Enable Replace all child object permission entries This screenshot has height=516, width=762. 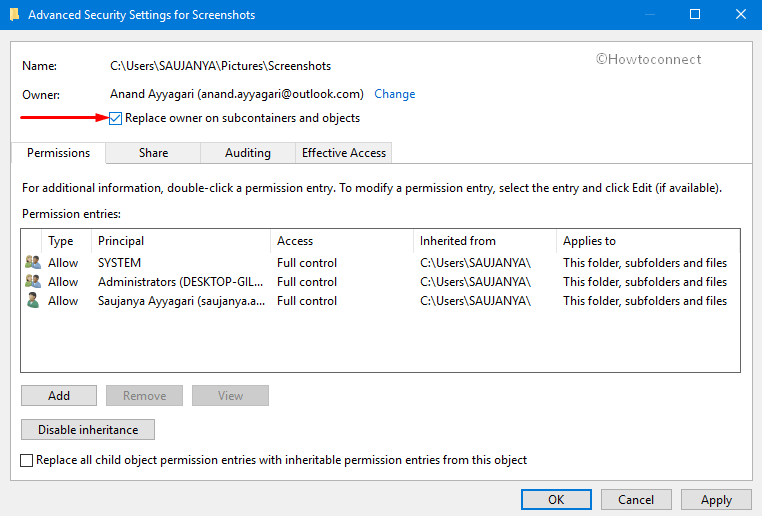click(x=27, y=460)
